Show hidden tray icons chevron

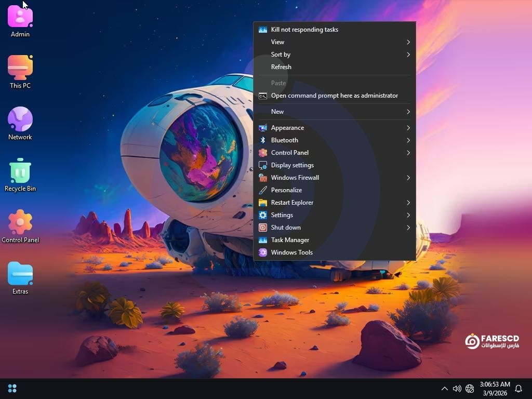(x=445, y=389)
